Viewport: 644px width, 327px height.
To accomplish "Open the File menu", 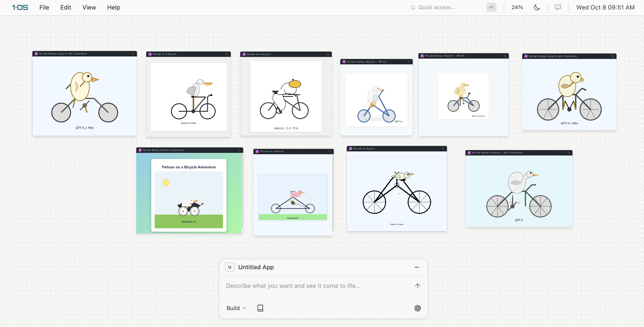I will coord(44,7).
